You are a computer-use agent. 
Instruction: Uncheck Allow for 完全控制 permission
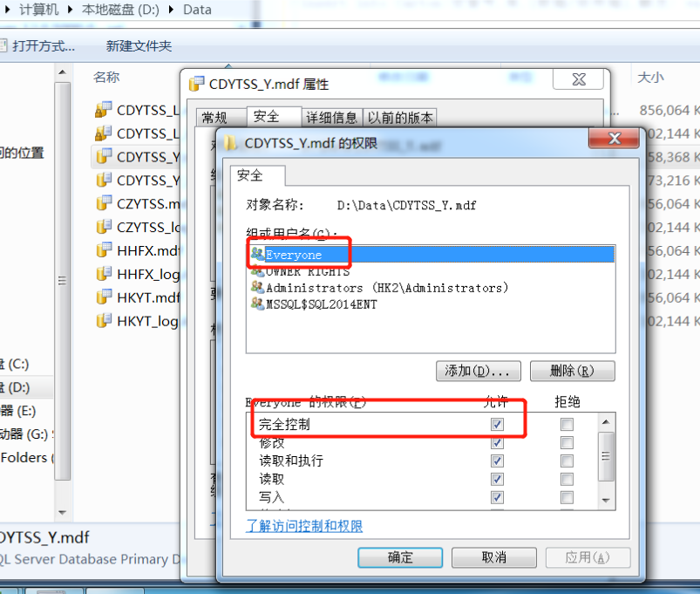click(497, 424)
